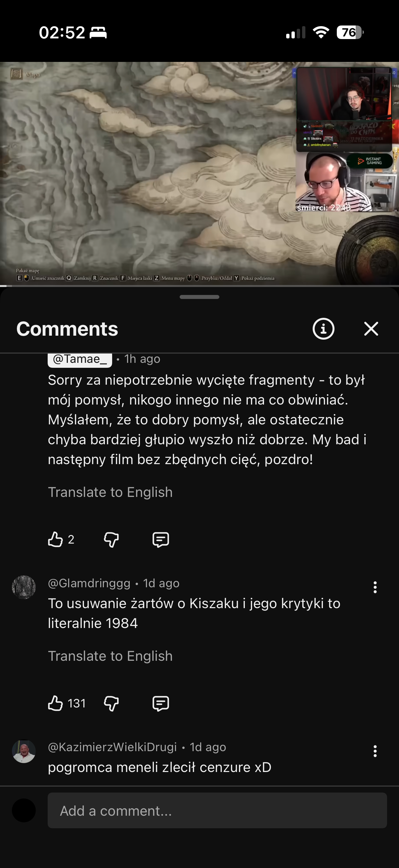
Task: Open more options for @Glamdringgg comment
Action: (x=375, y=587)
